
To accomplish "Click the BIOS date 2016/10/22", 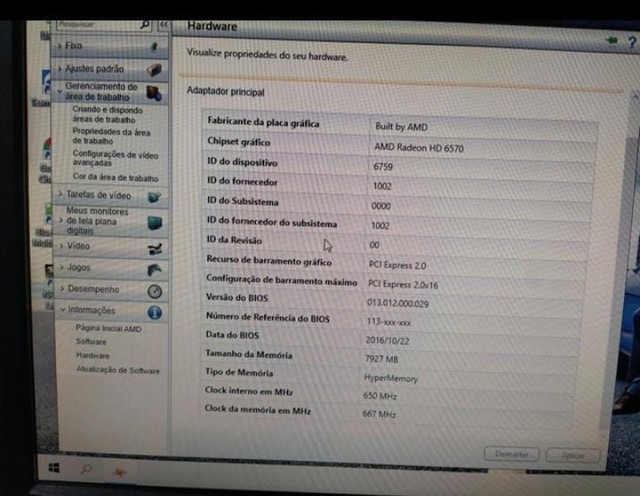I will click(x=387, y=340).
